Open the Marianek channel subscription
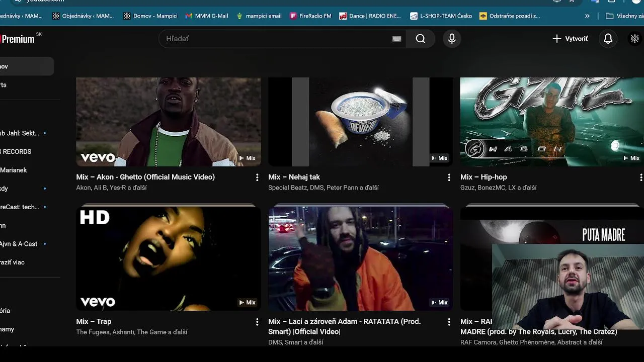The image size is (644, 362). tap(14, 170)
